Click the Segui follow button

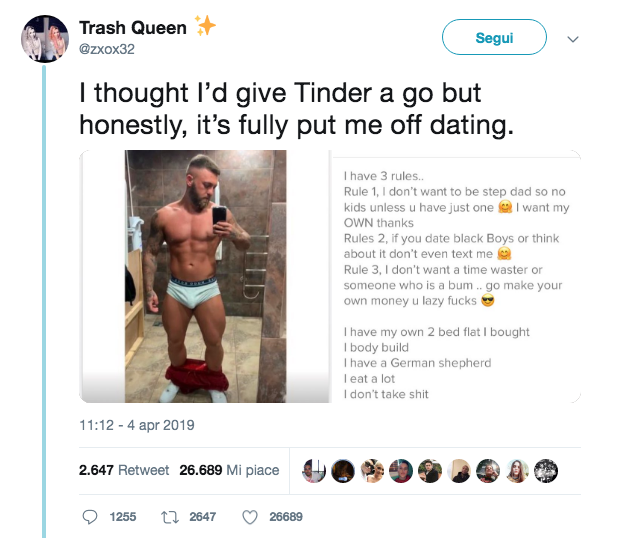pos(494,38)
